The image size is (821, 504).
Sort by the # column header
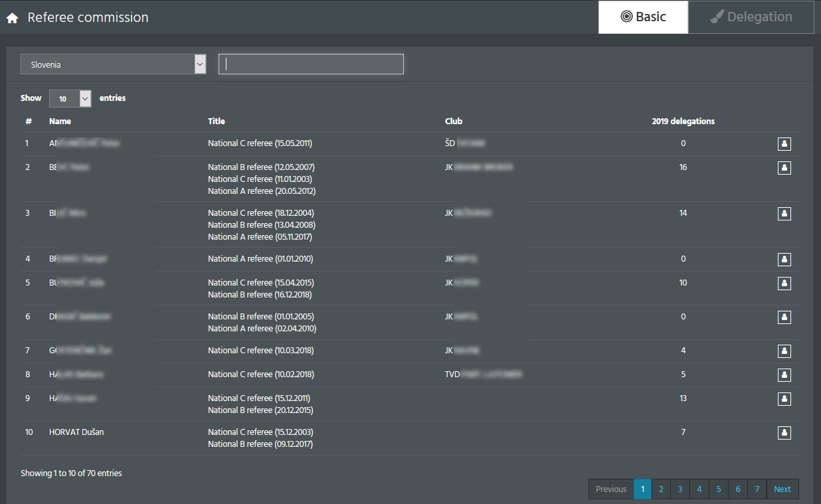point(29,122)
